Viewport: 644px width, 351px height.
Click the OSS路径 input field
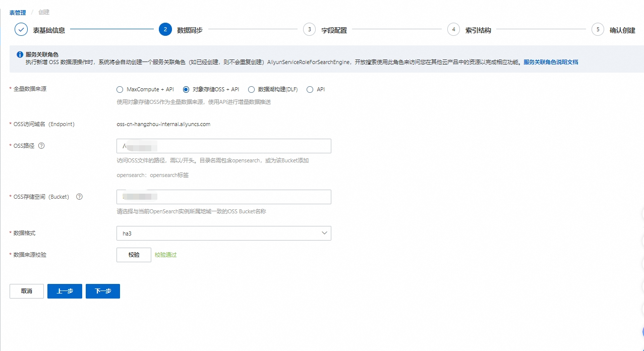(224, 146)
